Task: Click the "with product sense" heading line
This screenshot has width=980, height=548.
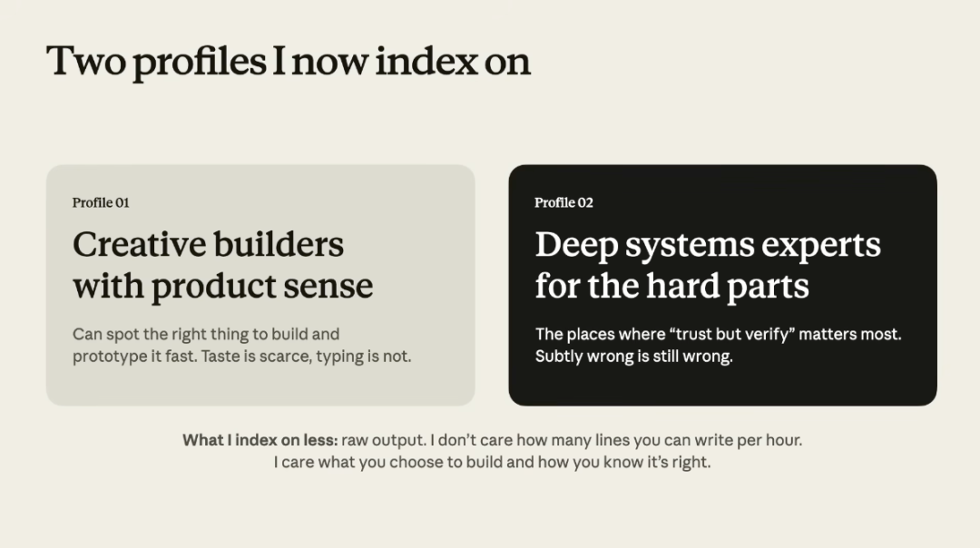Action: [222, 286]
